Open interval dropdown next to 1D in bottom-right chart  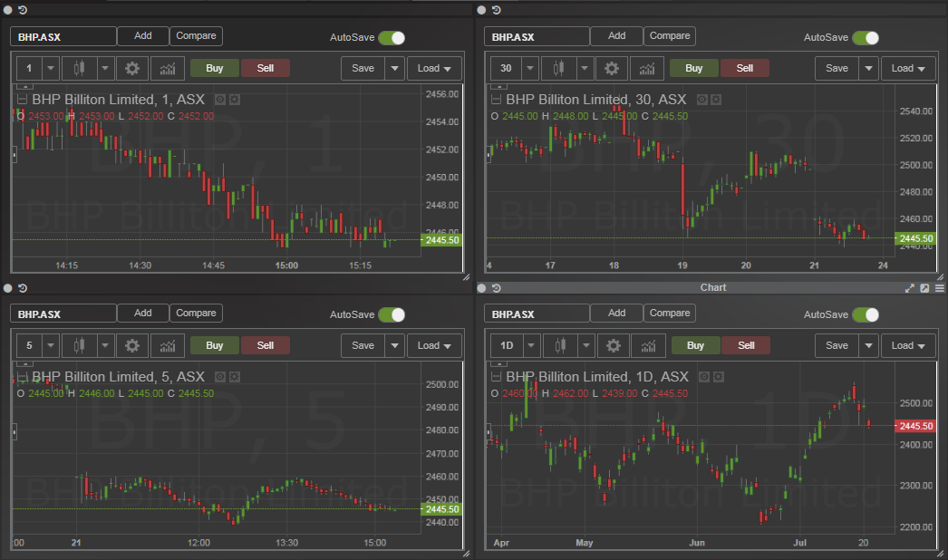[x=531, y=345]
